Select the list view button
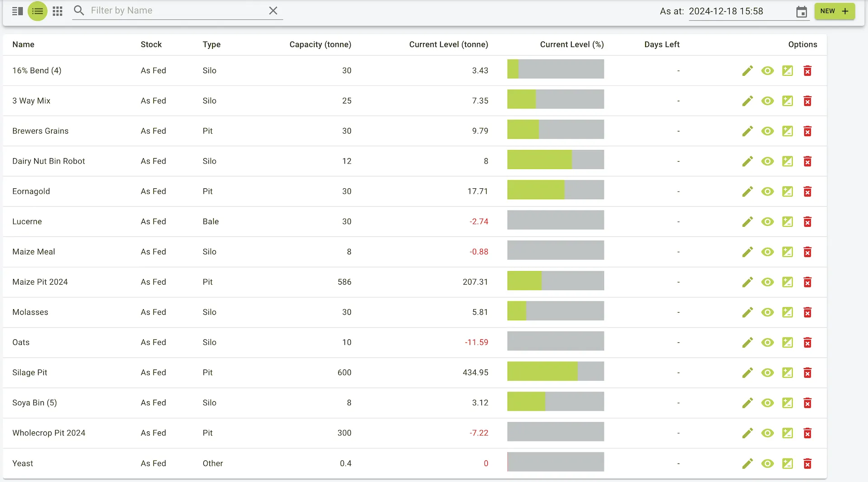The image size is (868, 482). tap(38, 11)
